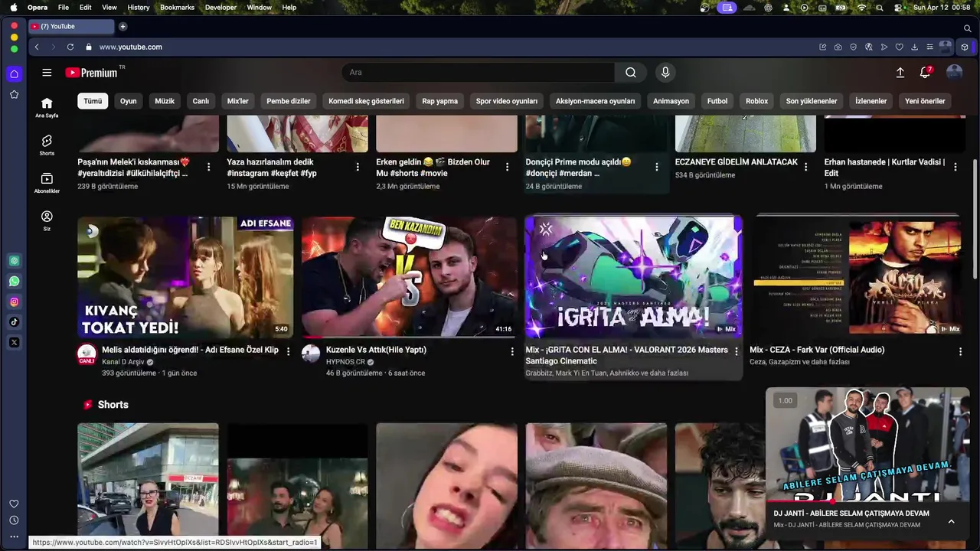980x551 pixels.
Task: Select the Pembe diziler filter chip
Action: (x=289, y=101)
